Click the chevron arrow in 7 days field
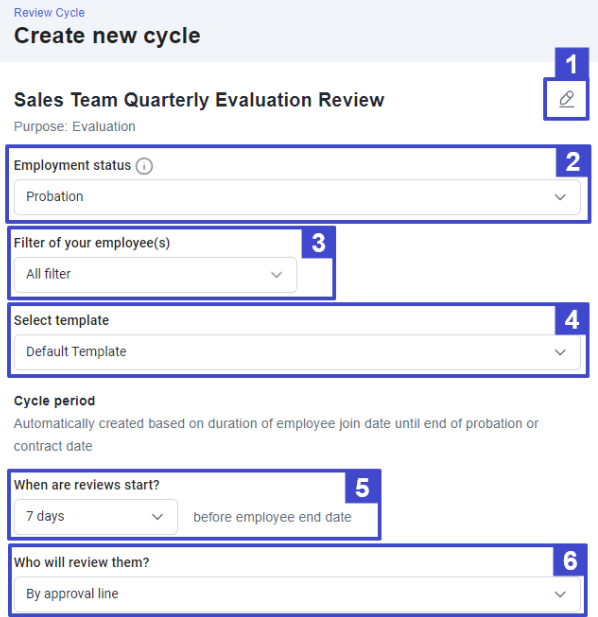 (157, 517)
